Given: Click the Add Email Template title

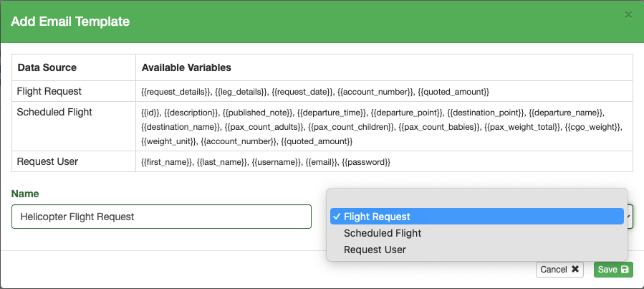Looking at the screenshot, I should pos(70,22).
